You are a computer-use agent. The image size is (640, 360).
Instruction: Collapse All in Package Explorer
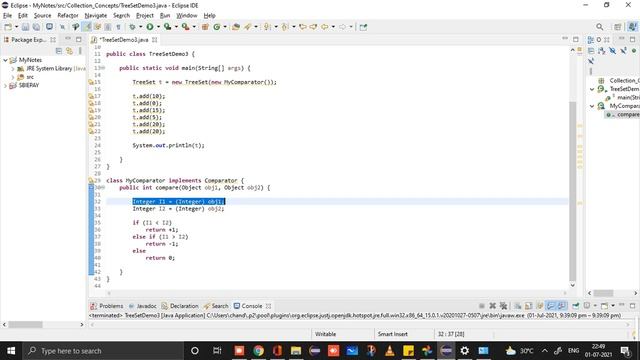tap(59, 51)
